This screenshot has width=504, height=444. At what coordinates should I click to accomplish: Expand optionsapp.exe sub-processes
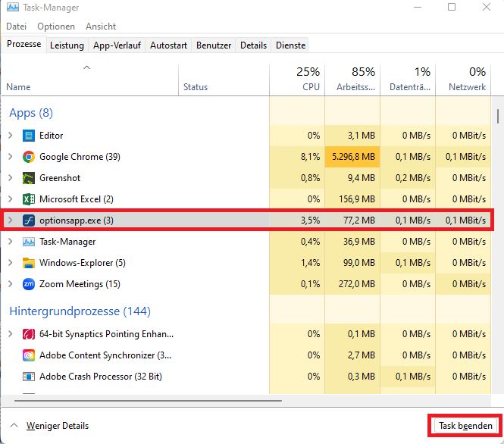click(11, 220)
